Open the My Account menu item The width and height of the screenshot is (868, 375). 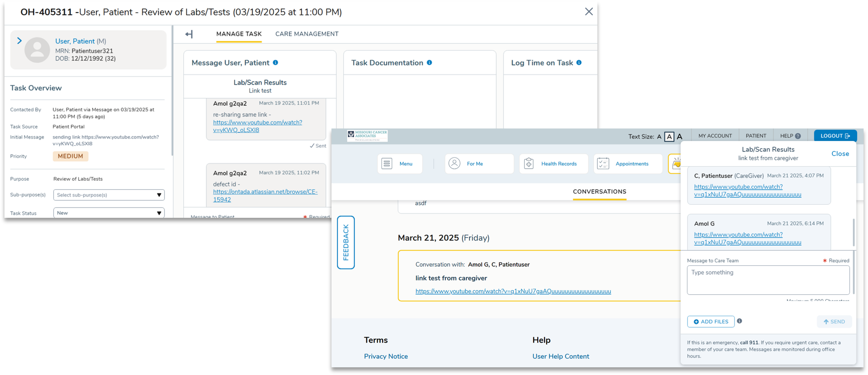click(x=715, y=136)
